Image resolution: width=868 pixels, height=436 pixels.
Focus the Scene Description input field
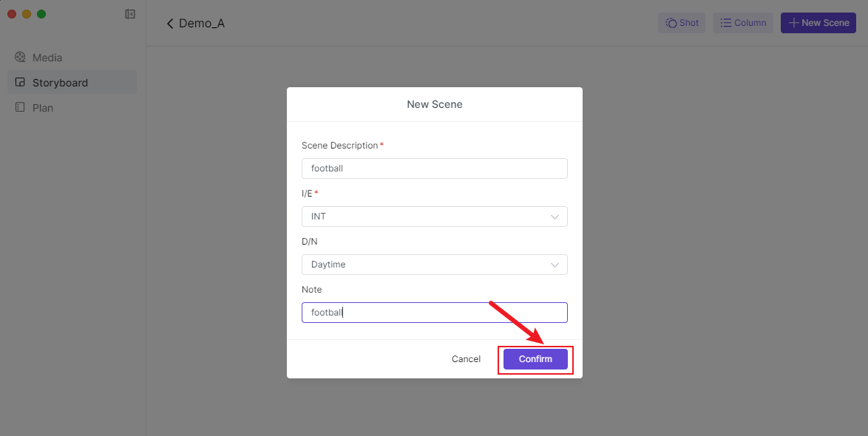(434, 168)
